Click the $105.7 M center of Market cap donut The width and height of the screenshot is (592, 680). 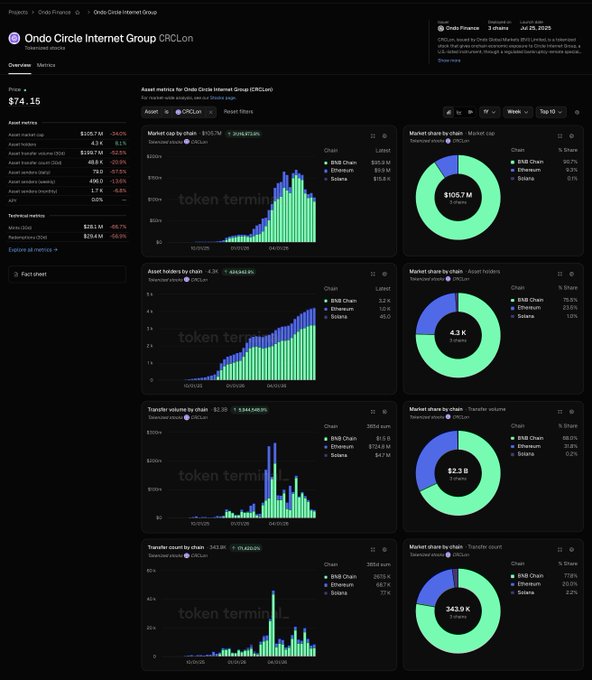458,195
